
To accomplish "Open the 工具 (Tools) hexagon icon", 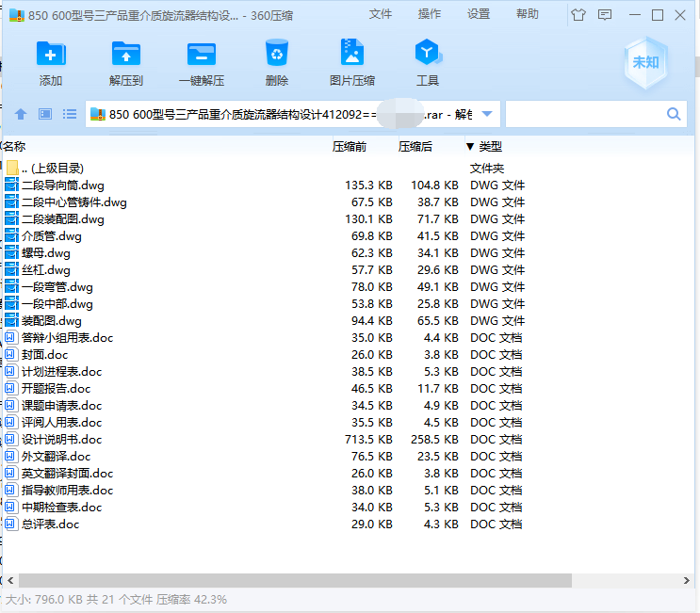I will tap(428, 52).
